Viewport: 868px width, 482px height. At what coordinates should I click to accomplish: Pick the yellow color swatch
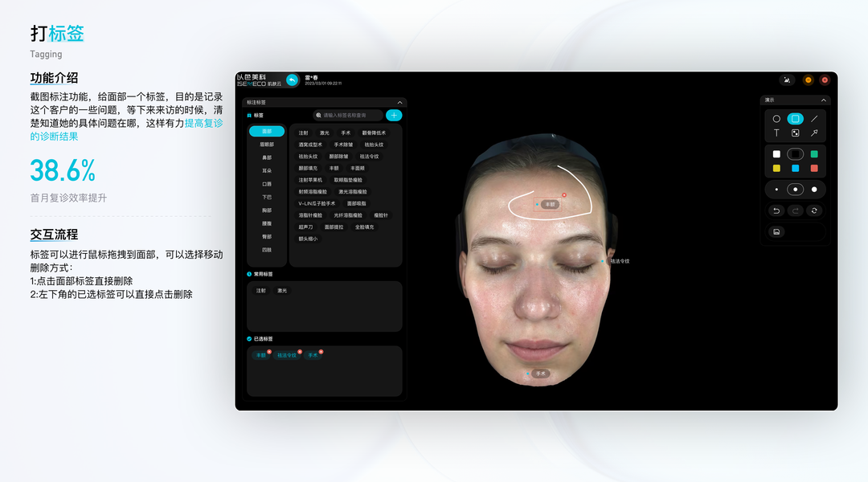pyautogui.click(x=776, y=168)
